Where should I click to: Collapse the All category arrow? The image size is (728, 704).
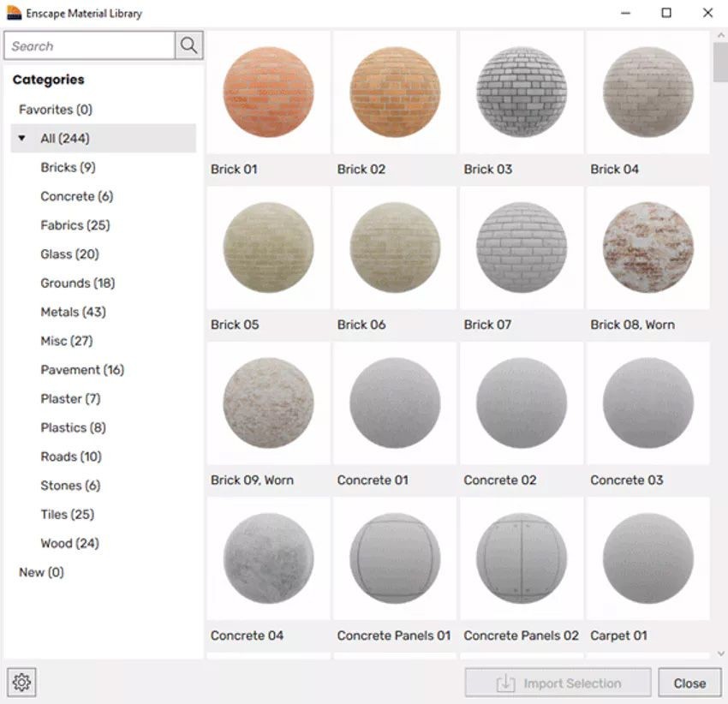coord(22,138)
